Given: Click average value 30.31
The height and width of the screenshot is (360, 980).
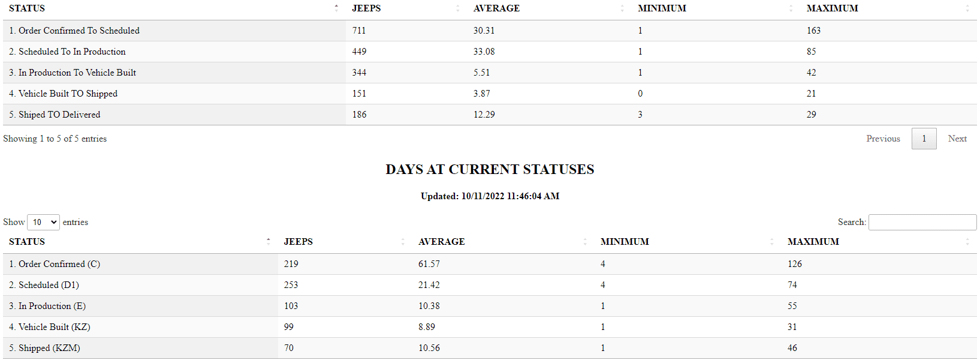Looking at the screenshot, I should 484,31.
